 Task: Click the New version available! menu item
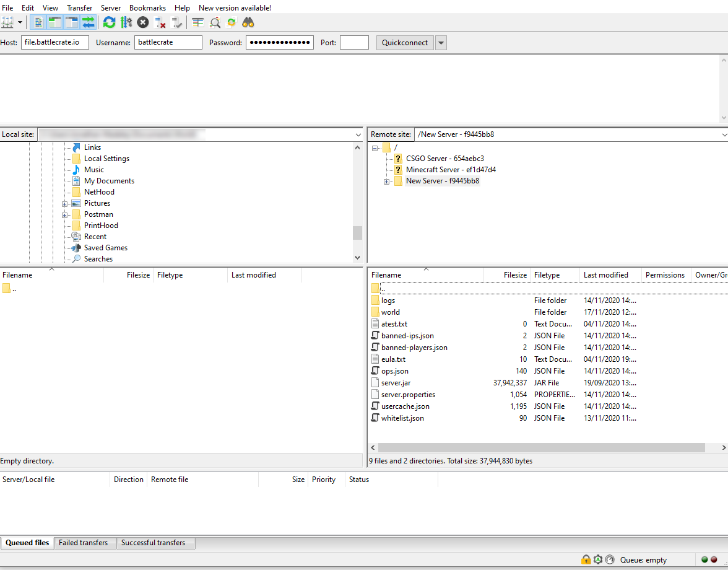coord(235,8)
